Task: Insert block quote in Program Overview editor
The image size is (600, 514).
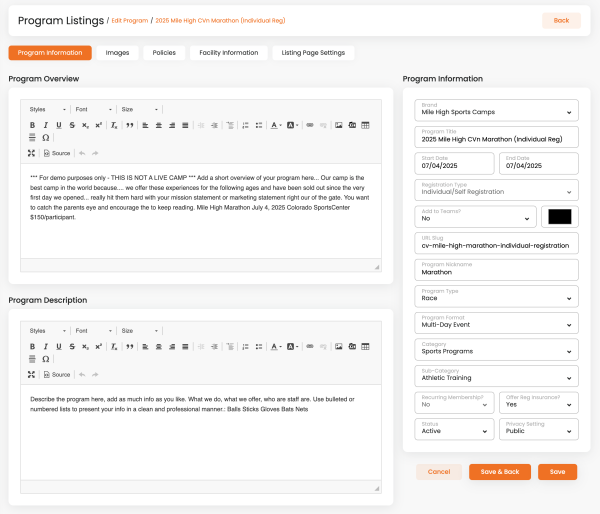Action: (x=130, y=125)
